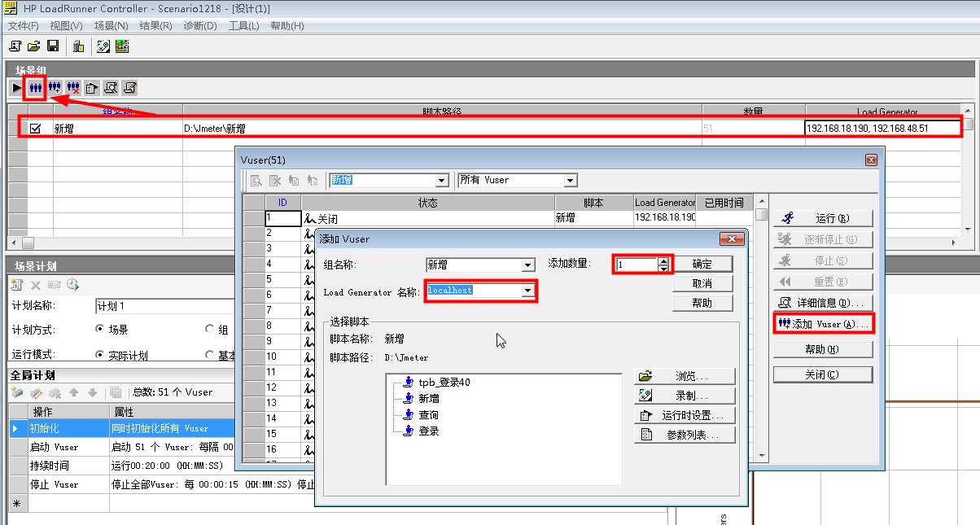Click the 添加数量 number field
Viewport: 980px width, 525px height.
637,265
